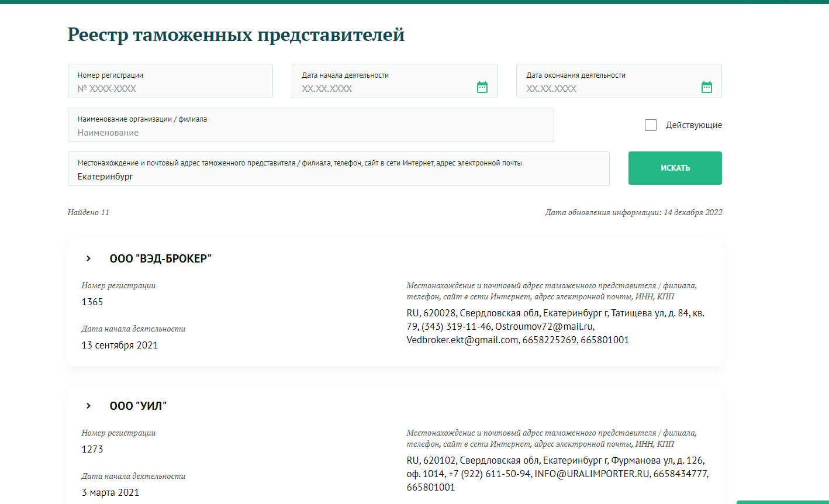Click the date 3 марта 2021
This screenshot has height=504, width=829.
click(110, 493)
